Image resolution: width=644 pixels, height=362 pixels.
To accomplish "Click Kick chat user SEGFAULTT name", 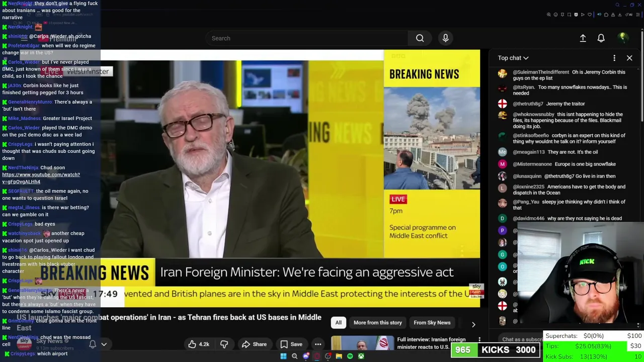I will coord(21,191).
